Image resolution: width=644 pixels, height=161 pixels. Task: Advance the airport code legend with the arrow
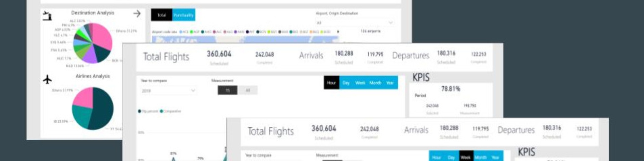click(338, 32)
